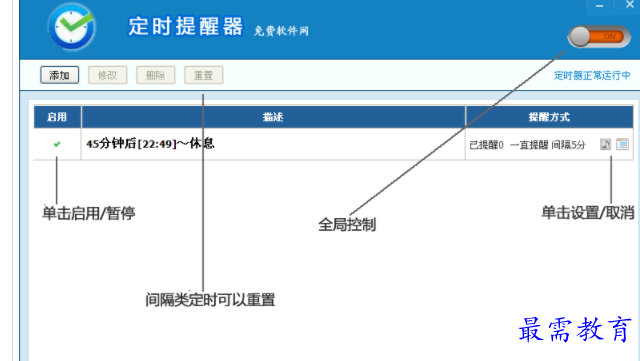Click the music note sound icon
The image size is (640, 361).
[605, 144]
